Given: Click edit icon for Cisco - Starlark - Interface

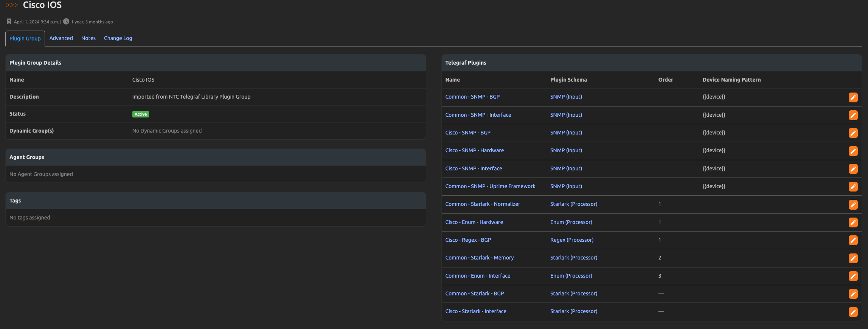Looking at the screenshot, I should 853,312.
